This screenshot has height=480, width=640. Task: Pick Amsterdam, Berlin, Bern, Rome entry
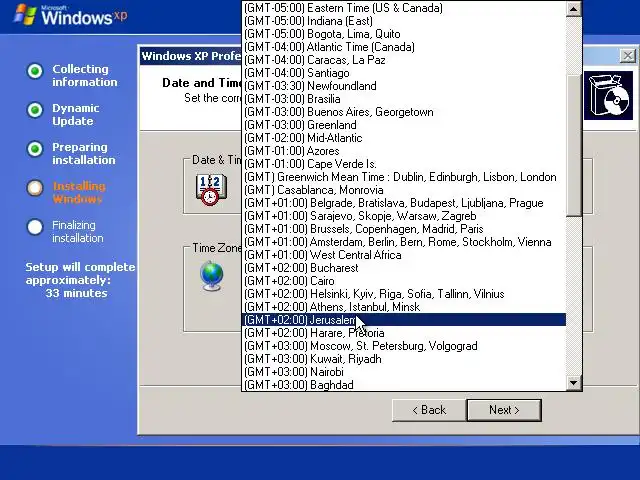pos(404,242)
